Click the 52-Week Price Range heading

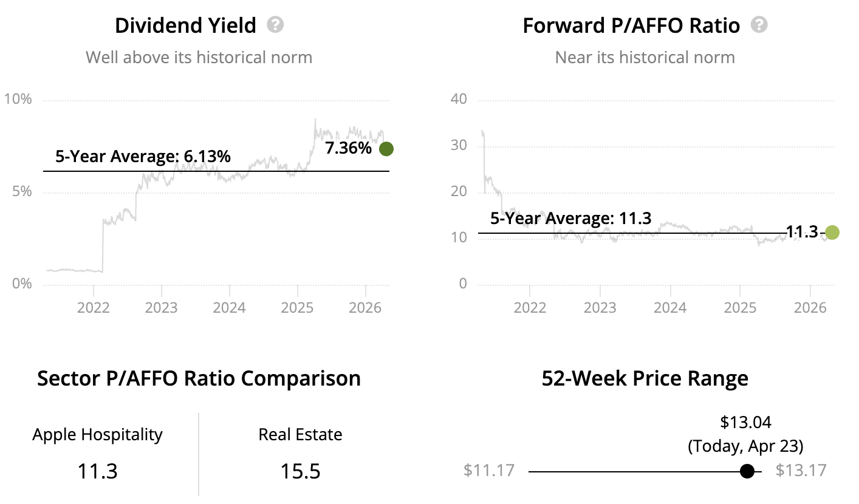[x=645, y=379]
